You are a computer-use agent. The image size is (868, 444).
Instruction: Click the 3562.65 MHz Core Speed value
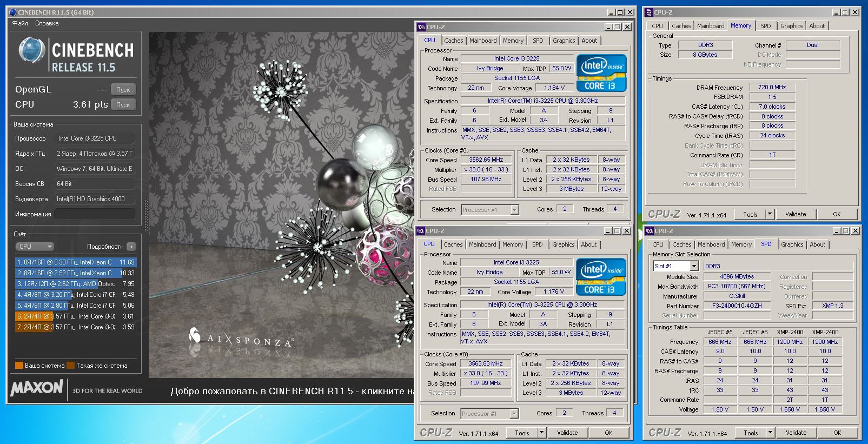click(486, 160)
